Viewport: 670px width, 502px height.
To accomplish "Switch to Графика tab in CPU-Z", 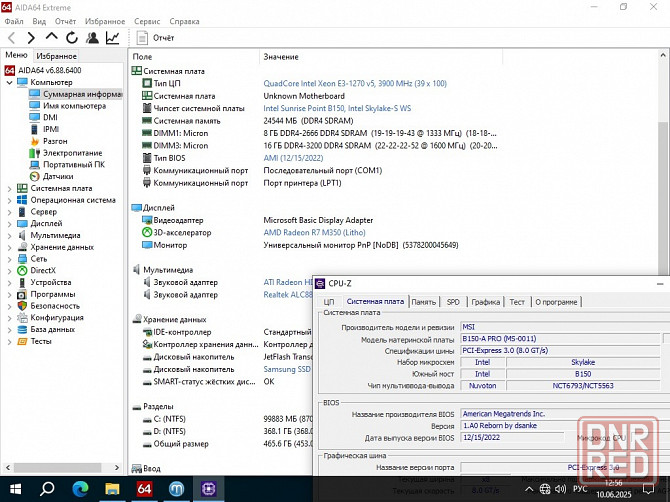I will coord(486,302).
